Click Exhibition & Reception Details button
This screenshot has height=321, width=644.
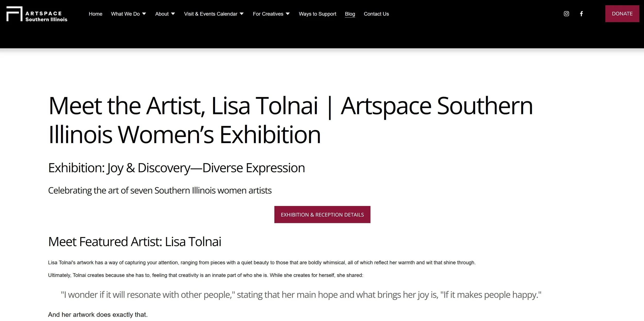coord(322,214)
